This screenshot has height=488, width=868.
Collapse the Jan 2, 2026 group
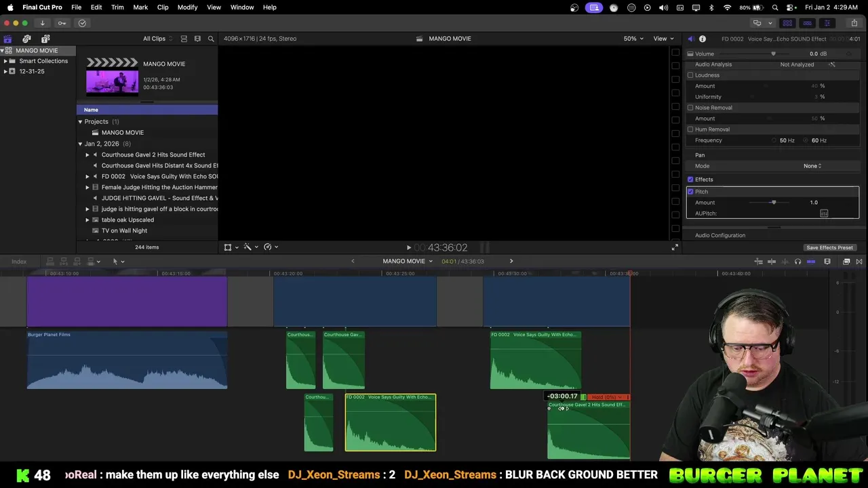tap(80, 144)
